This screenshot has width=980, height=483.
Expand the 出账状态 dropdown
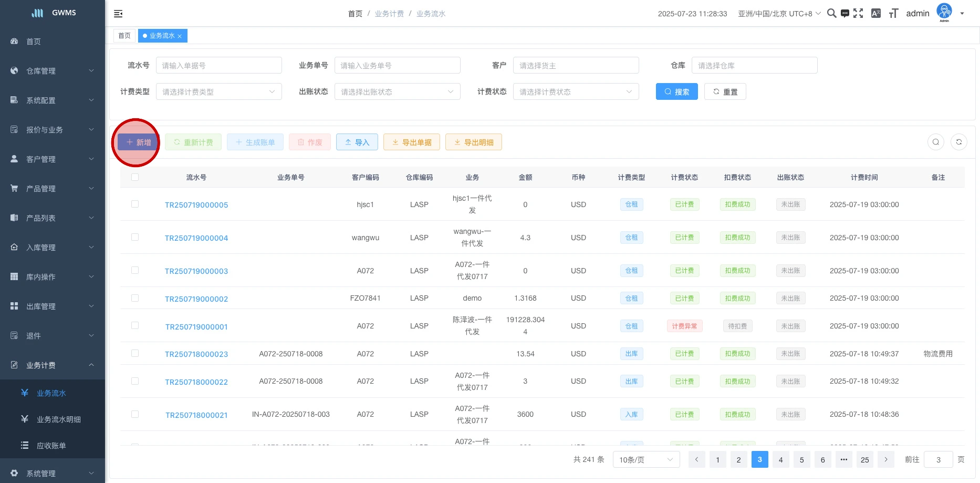pyautogui.click(x=397, y=92)
